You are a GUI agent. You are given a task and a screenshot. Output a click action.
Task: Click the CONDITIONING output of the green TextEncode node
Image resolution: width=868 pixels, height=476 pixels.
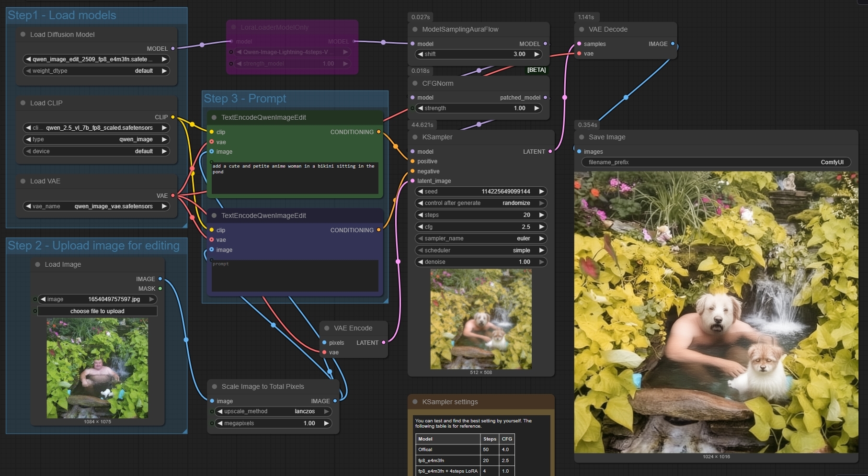[x=378, y=132]
